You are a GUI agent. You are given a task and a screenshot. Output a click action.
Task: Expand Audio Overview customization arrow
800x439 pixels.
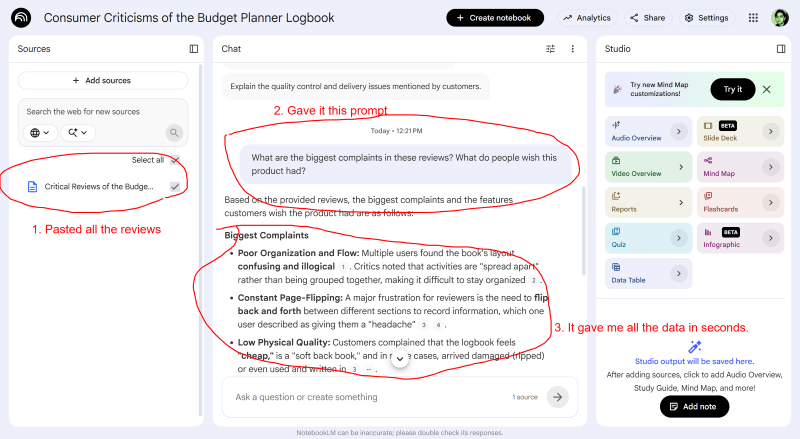[679, 132]
